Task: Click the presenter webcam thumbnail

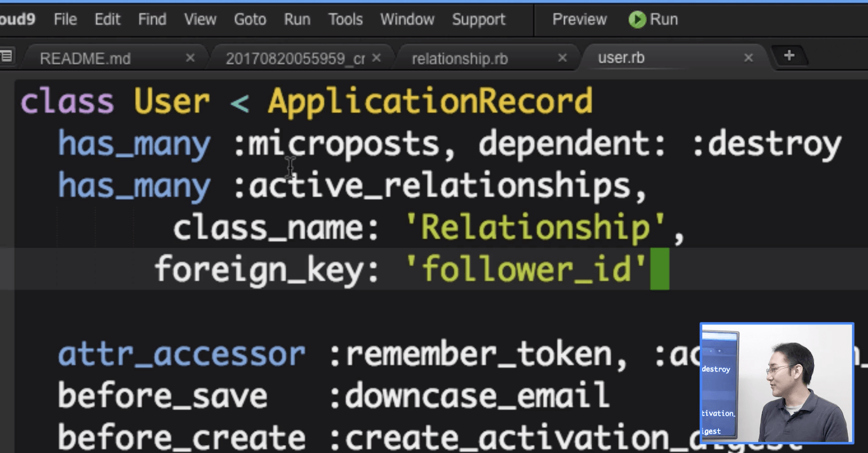Action: click(777, 383)
